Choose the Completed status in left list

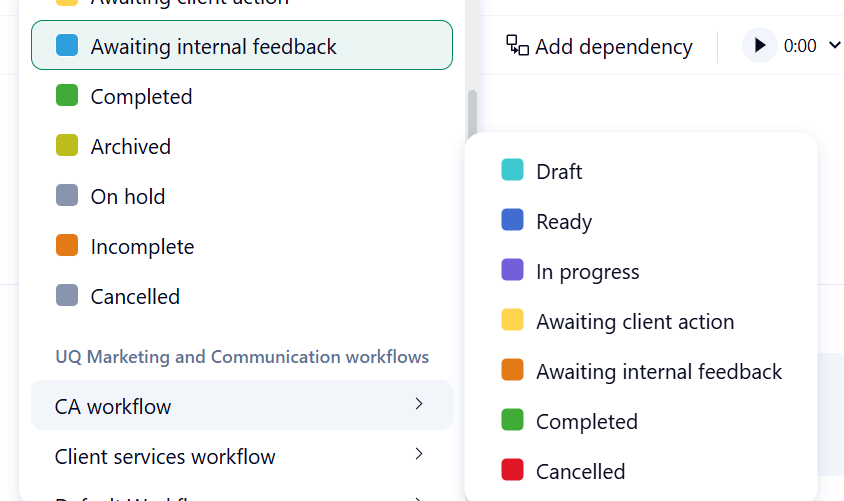tap(141, 96)
